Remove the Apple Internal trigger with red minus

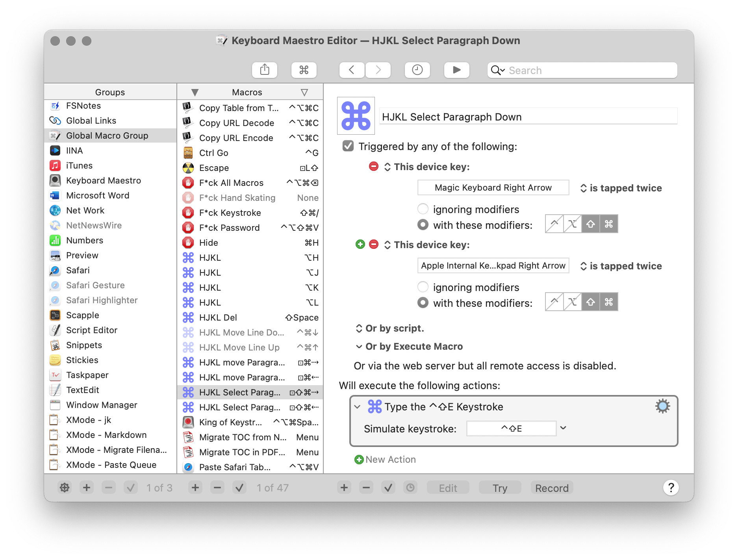pos(374,245)
